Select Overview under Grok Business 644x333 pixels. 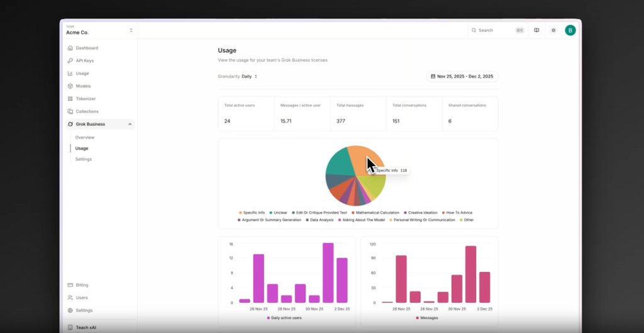tap(85, 137)
